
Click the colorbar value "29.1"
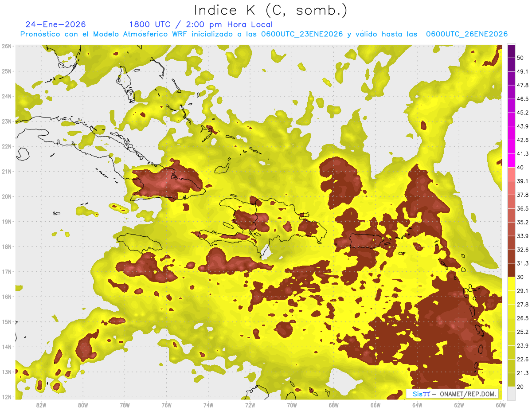pyautogui.click(x=522, y=291)
